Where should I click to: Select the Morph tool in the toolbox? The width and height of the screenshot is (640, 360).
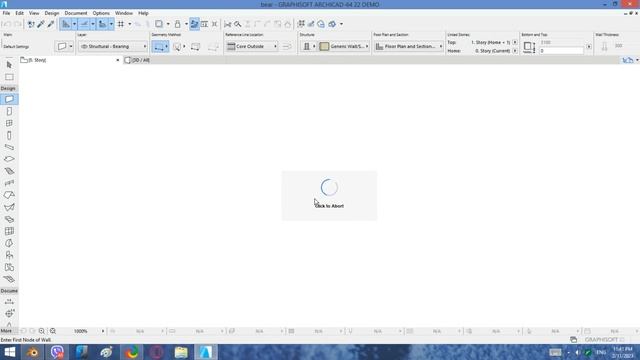point(9,220)
